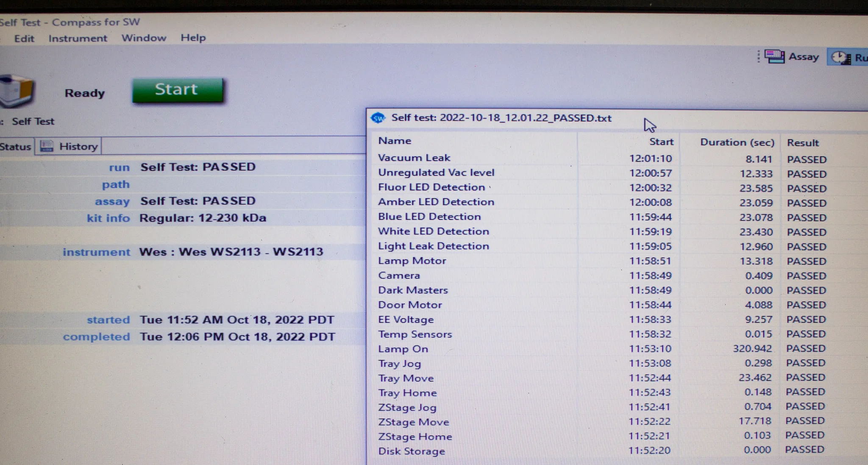Switch to the Status tab
Screen dimensions: 868x465
[x=16, y=147]
